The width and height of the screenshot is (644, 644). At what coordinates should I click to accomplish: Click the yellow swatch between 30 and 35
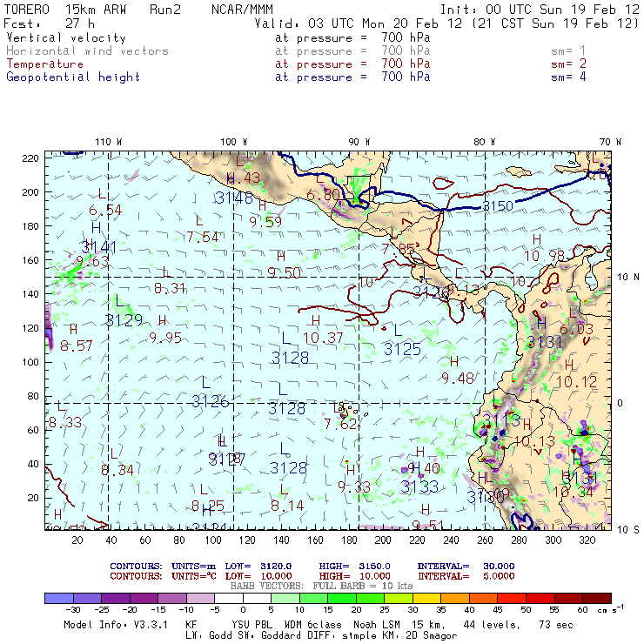(x=426, y=599)
